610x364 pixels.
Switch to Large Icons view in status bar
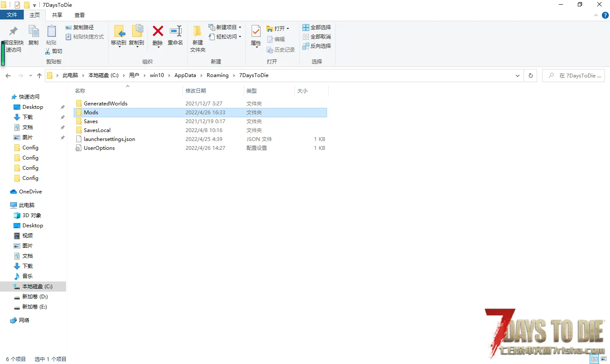click(604, 359)
